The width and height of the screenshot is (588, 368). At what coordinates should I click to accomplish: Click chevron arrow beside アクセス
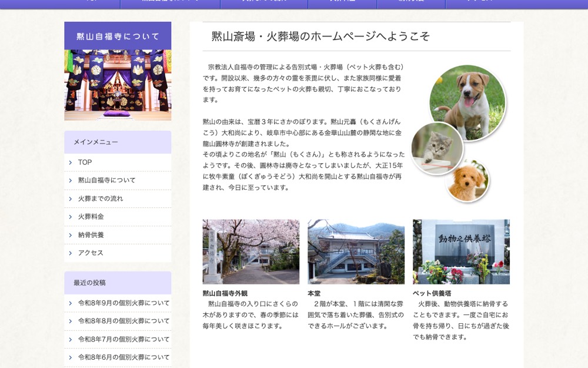(x=71, y=253)
